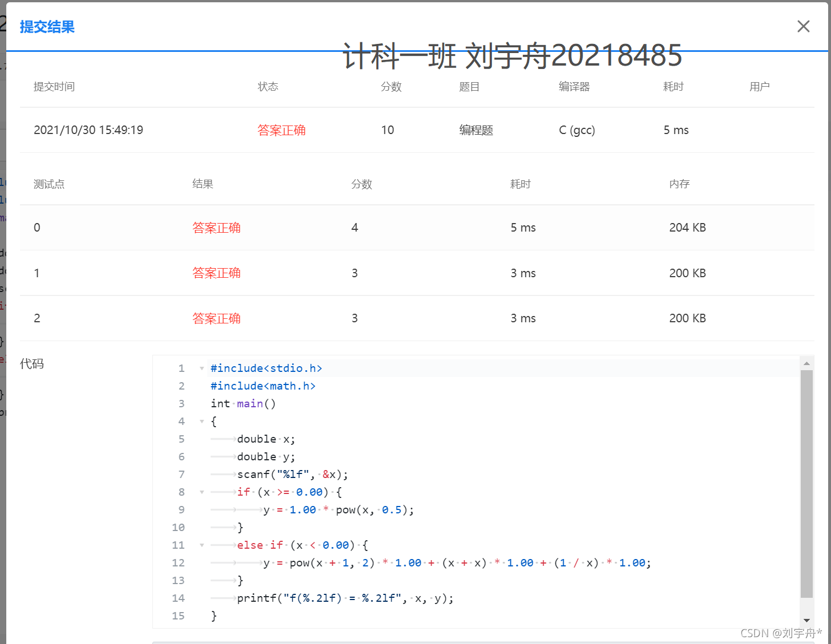The height and width of the screenshot is (644, 831).
Task: Click the 状态 column header
Action: coord(268,87)
